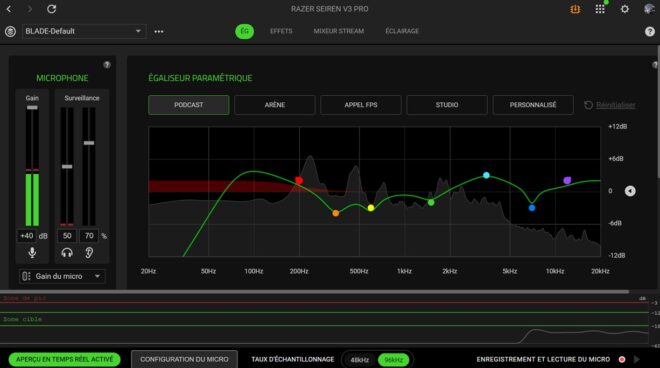The height and width of the screenshot is (368, 660).
Task: Open the MIXEUR STREAM tab
Action: point(339,31)
